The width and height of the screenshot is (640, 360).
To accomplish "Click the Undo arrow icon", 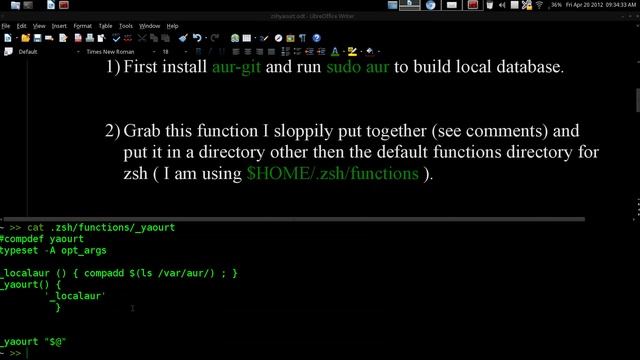I will click(197, 38).
